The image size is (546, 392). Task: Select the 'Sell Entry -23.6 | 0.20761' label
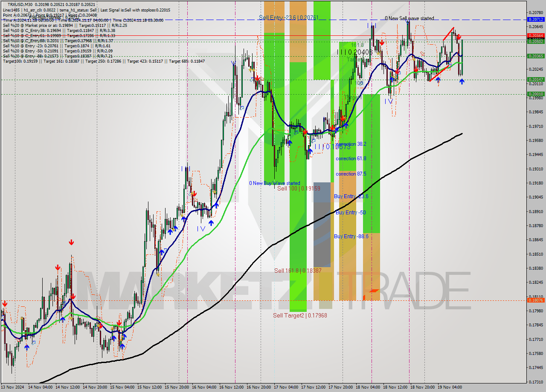click(x=289, y=17)
